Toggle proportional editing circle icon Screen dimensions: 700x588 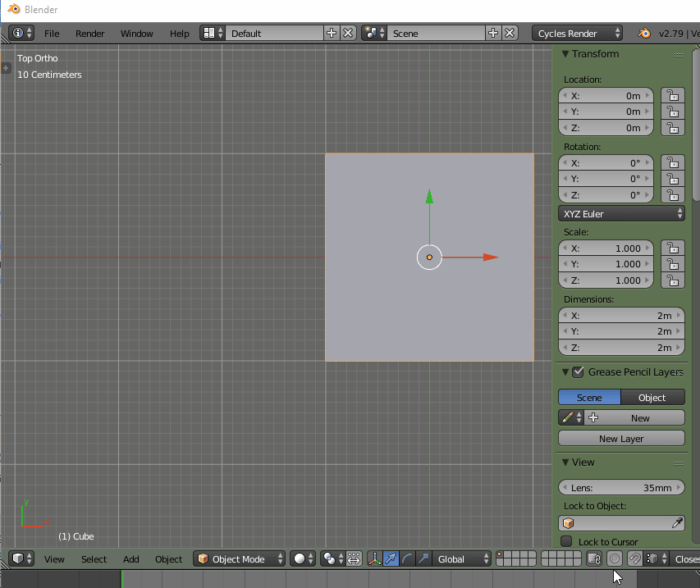(615, 558)
